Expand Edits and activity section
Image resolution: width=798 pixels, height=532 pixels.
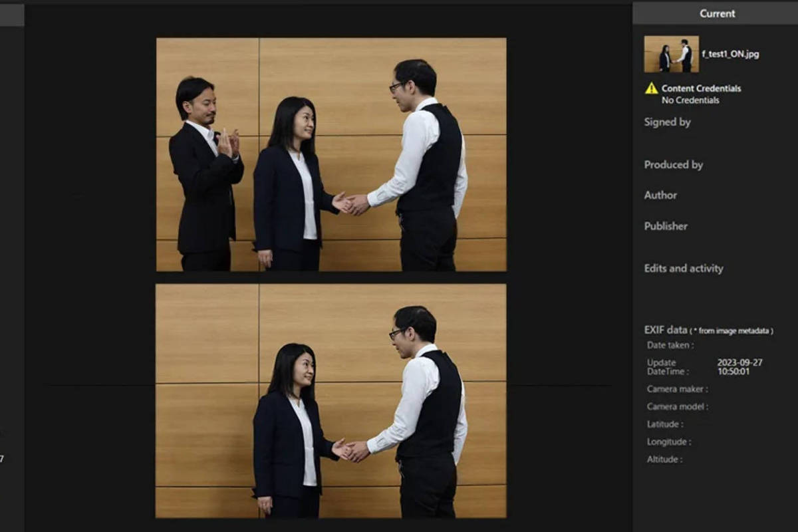pyautogui.click(x=683, y=269)
